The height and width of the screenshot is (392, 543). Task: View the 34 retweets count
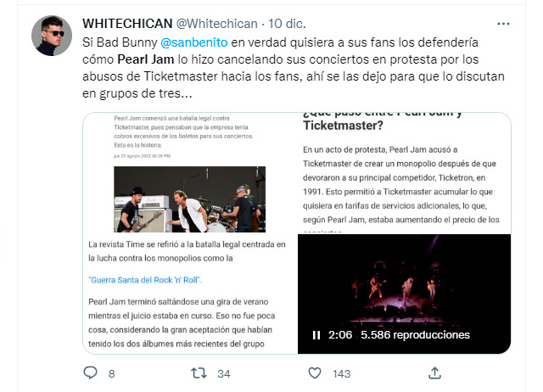click(x=224, y=373)
